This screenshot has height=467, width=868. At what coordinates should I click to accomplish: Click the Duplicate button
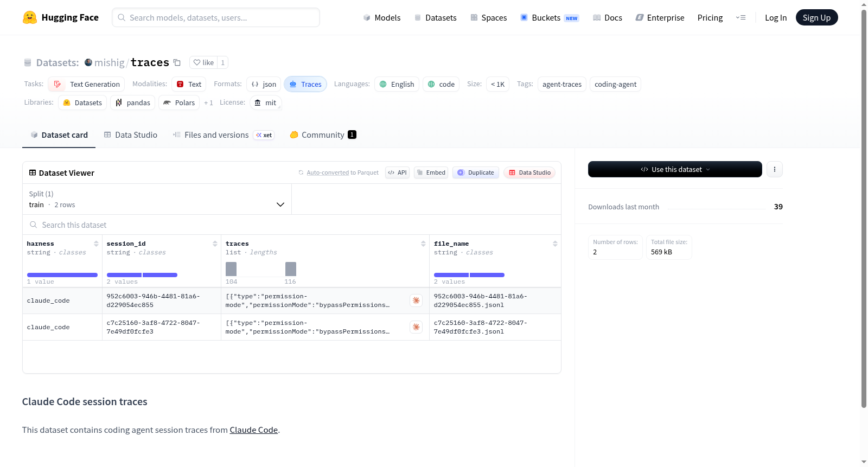(475, 172)
